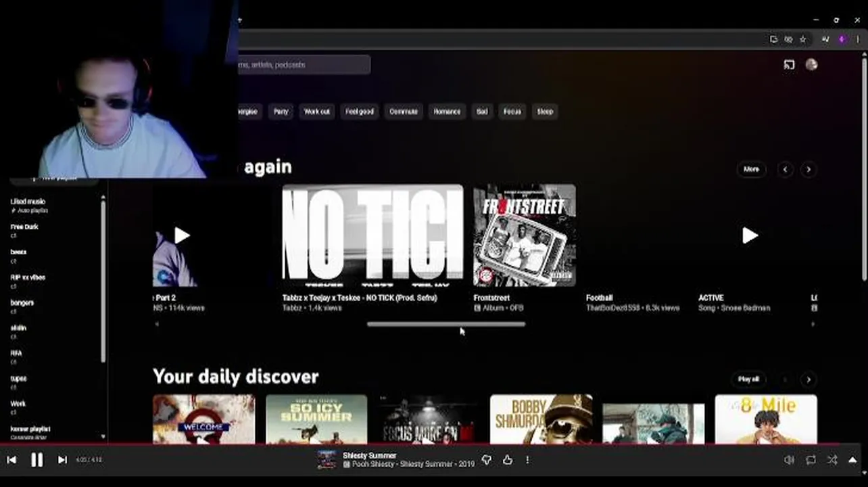868x487 pixels.
Task: Open the NO TICK video thumbnail
Action: click(x=372, y=235)
